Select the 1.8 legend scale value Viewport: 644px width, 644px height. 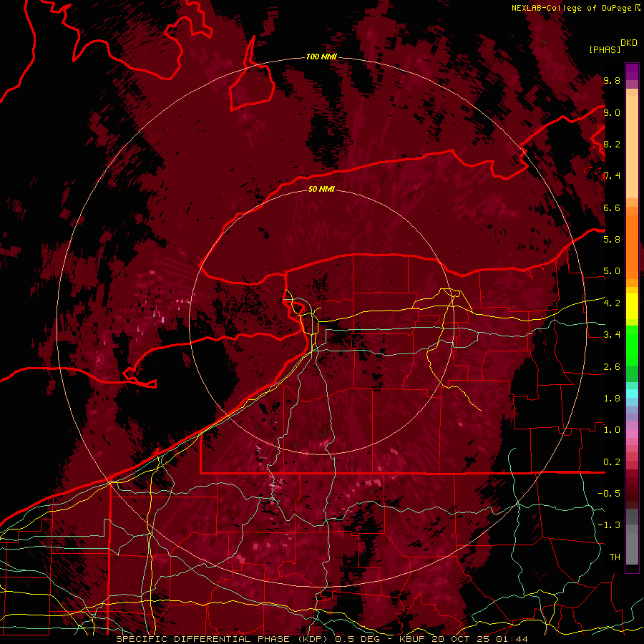[x=612, y=399]
